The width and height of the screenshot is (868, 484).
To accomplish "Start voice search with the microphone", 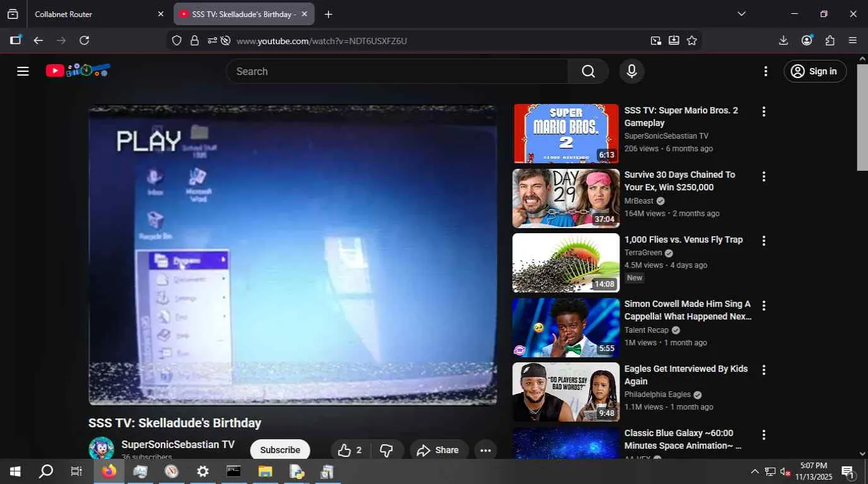I will pyautogui.click(x=631, y=71).
